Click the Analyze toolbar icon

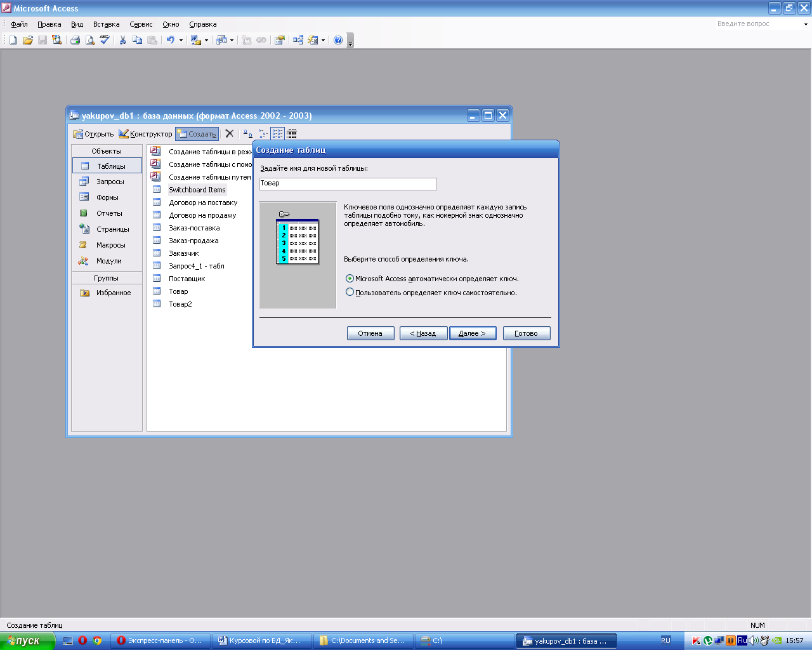tap(221, 40)
